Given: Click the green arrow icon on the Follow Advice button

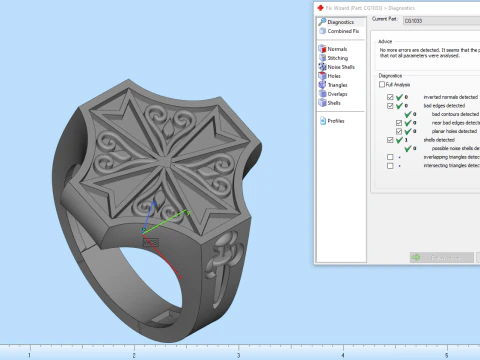Looking at the screenshot, I should coord(416,257).
